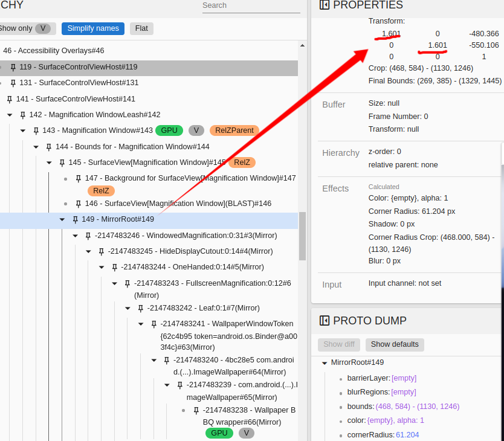Click the V chip on Magnification Window#143
This screenshot has height=441, width=504.
click(x=196, y=130)
